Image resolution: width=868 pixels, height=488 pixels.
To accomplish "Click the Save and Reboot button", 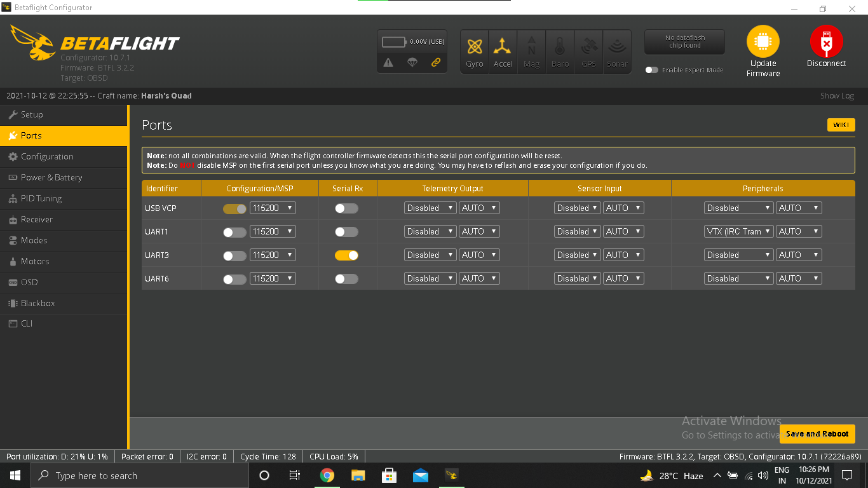I will pos(817,434).
